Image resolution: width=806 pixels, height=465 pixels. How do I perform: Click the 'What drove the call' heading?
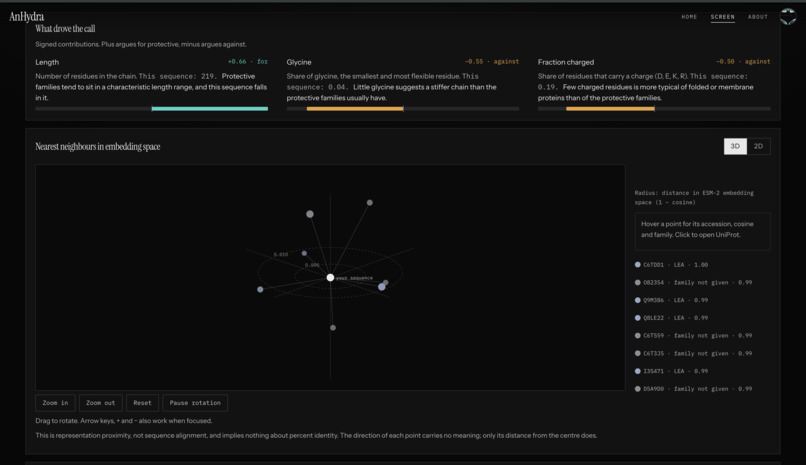pyautogui.click(x=65, y=29)
